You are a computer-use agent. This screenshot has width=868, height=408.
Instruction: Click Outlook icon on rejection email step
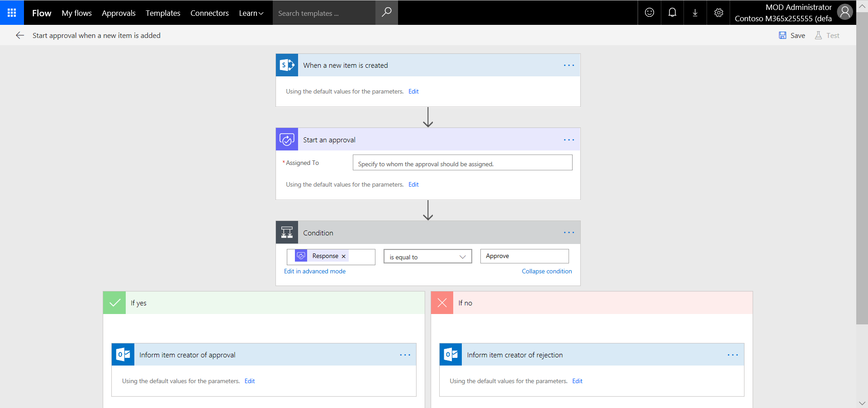451,355
